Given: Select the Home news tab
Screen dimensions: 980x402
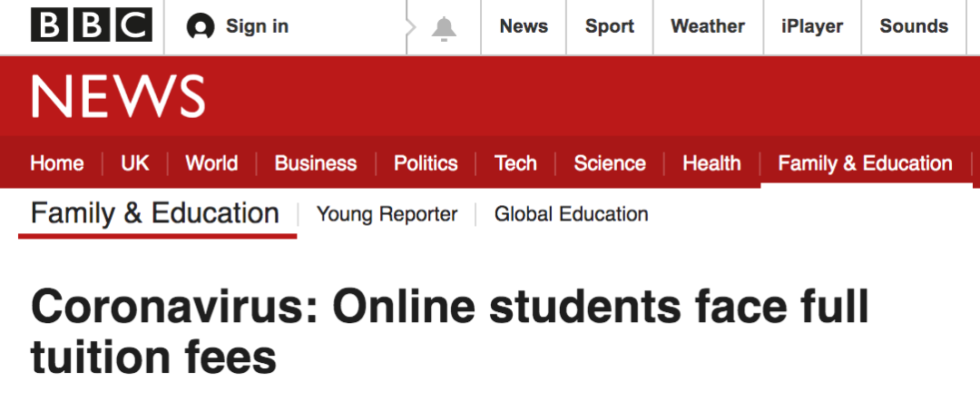Looking at the screenshot, I should (56, 163).
